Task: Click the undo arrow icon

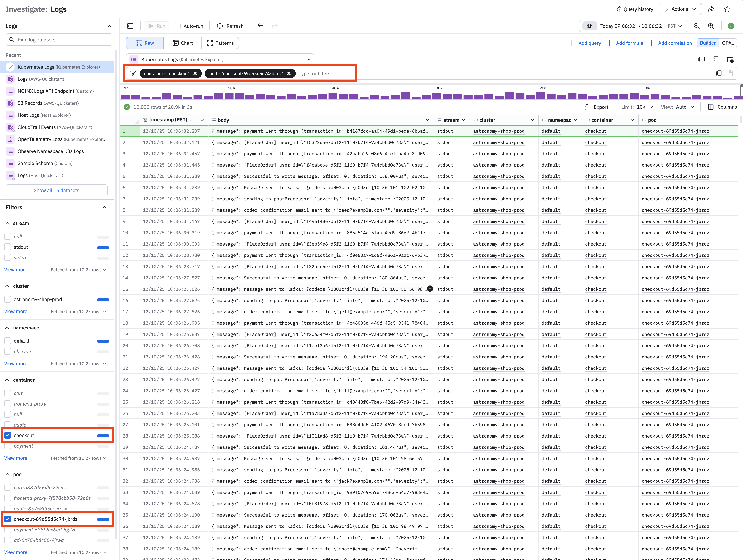Action: pyautogui.click(x=260, y=26)
